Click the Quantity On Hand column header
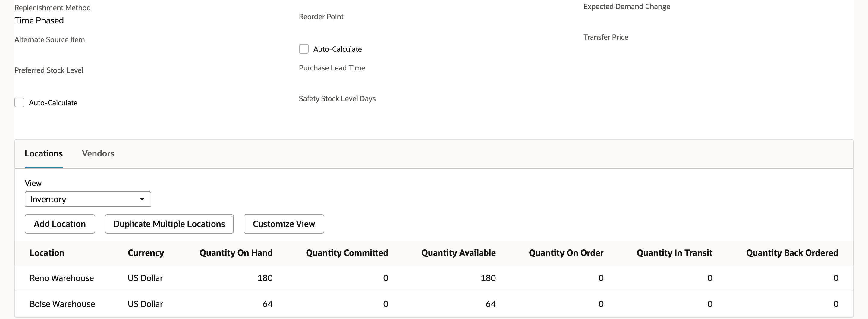Viewport: 868px width, 319px height. 236,253
